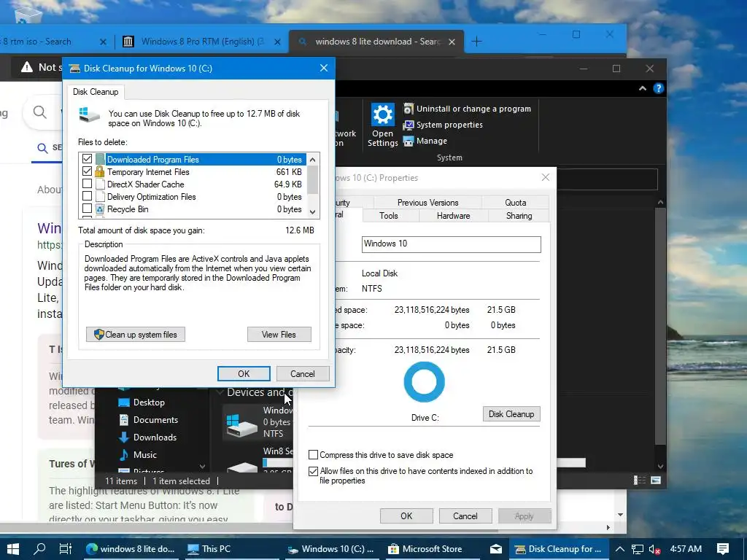747x560 pixels.
Task: Uncheck Temporary Internet Files checkbox
Action: tap(88, 171)
